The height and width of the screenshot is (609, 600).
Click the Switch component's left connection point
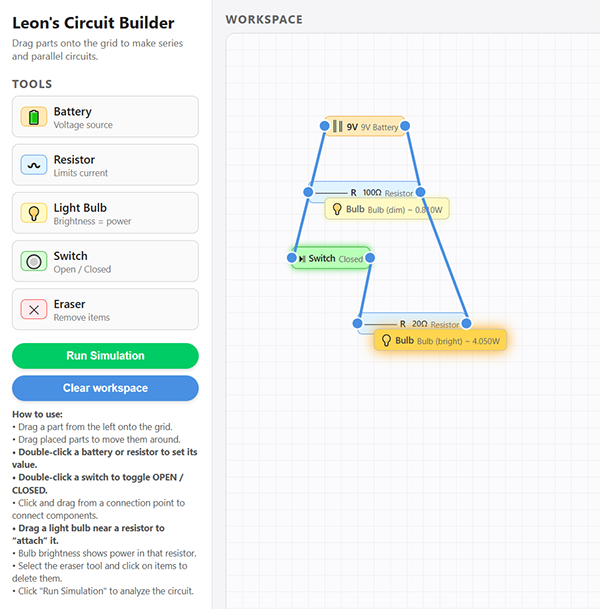click(x=292, y=258)
